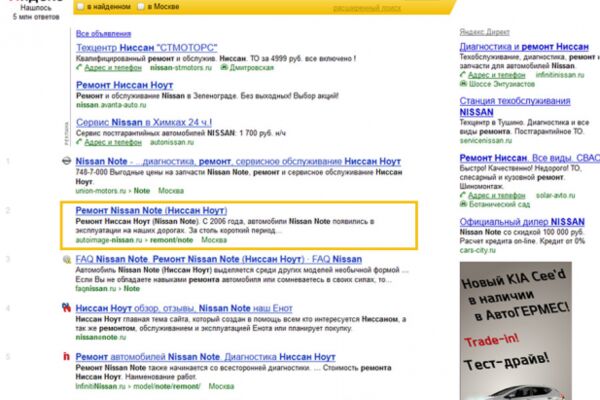This screenshot has height=400, width=600.
Task: Click the favicon of the faqnissan.ru result
Action: coord(67,260)
